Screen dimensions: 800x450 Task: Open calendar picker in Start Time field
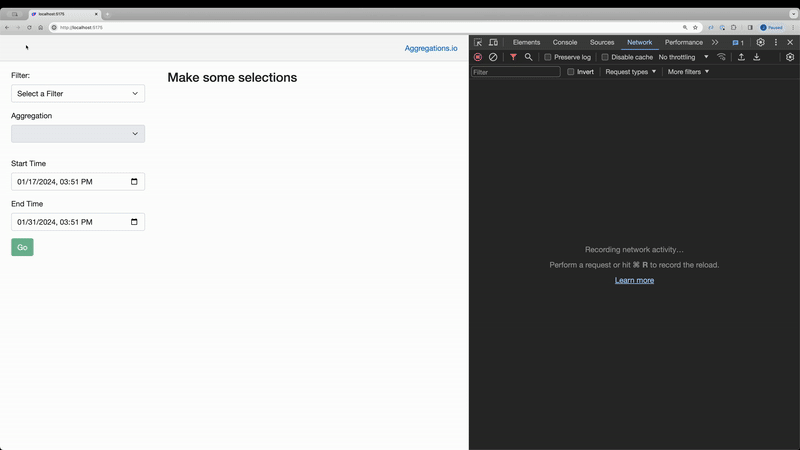[x=134, y=182]
